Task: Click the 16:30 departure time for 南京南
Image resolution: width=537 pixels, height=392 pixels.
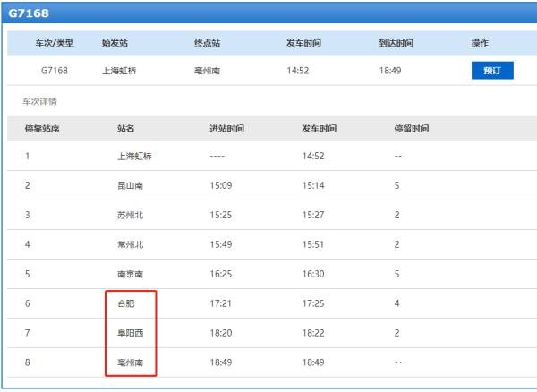Action: point(313,274)
